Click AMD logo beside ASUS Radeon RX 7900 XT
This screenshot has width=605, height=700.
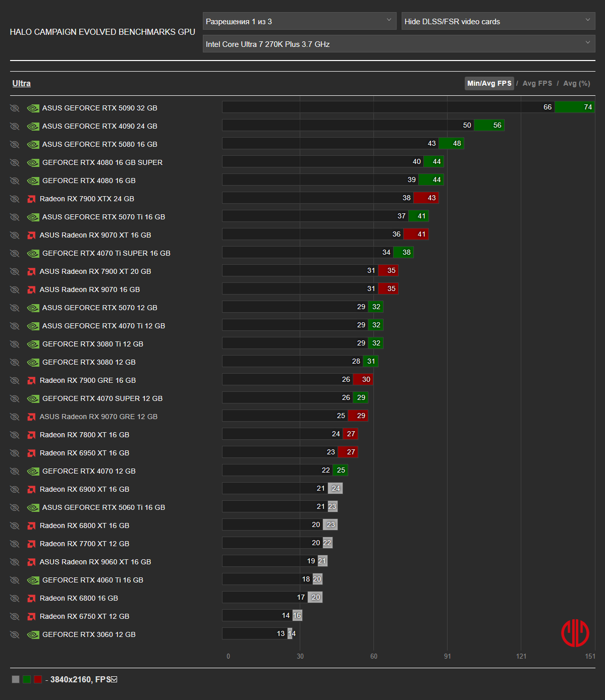(31, 271)
